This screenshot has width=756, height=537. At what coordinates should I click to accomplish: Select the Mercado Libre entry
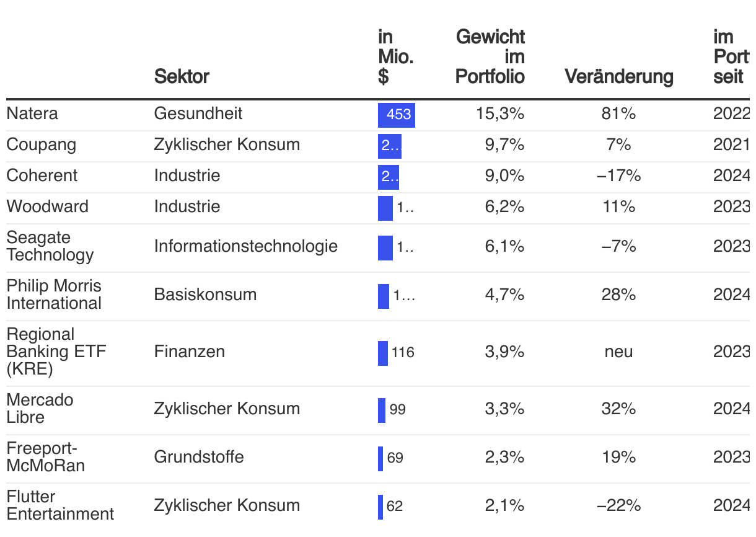tap(40, 409)
